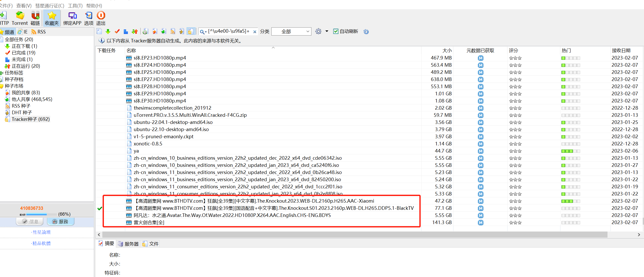Click the green back-arrow others-share filter icon

(x=164, y=31)
